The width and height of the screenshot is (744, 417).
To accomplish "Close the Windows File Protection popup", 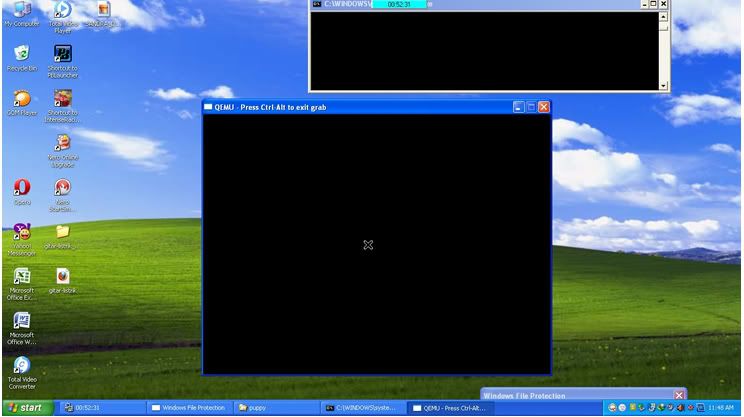I will (x=679, y=395).
